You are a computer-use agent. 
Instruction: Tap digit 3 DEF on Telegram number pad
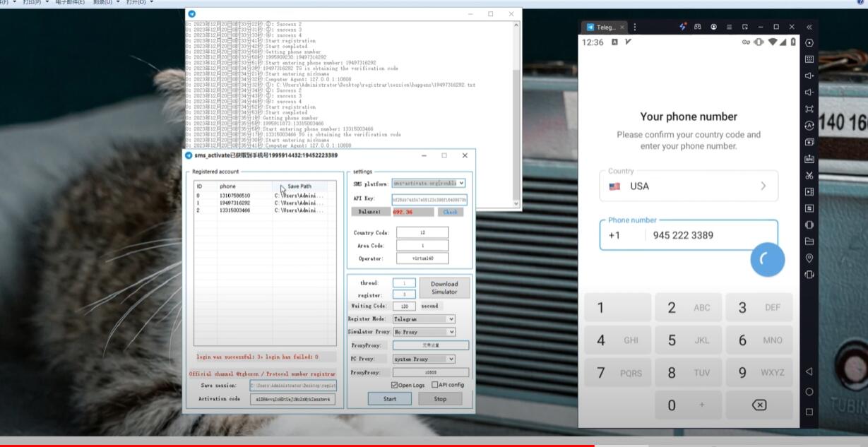point(759,307)
